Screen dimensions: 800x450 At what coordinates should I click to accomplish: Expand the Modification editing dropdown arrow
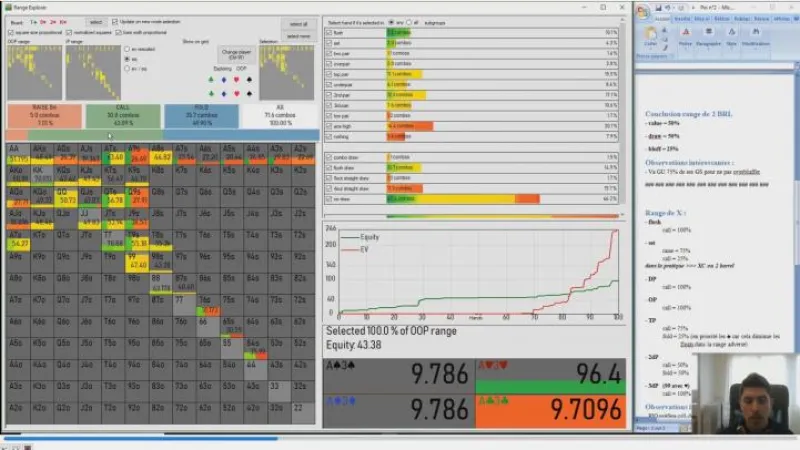[x=755, y=49]
